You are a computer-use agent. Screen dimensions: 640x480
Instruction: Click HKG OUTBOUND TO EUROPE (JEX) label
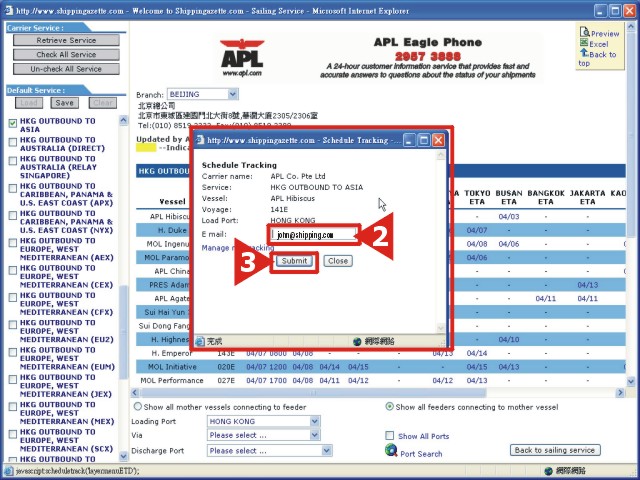pyautogui.click(x=65, y=386)
